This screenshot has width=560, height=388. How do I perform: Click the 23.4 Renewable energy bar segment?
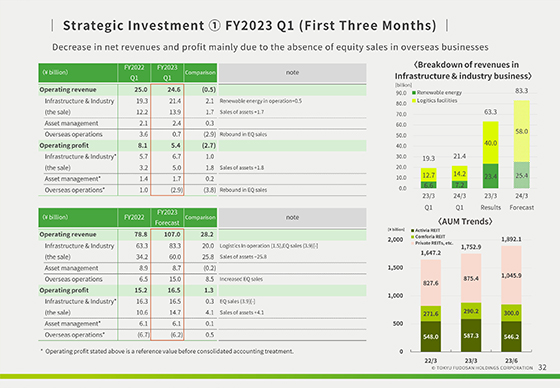tap(490, 176)
